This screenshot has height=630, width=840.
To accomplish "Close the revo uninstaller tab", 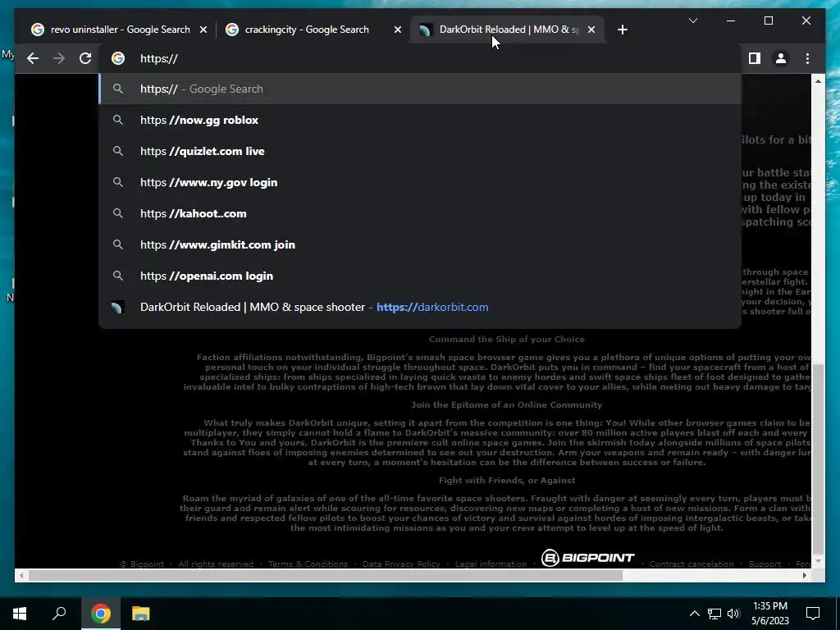I will click(203, 30).
